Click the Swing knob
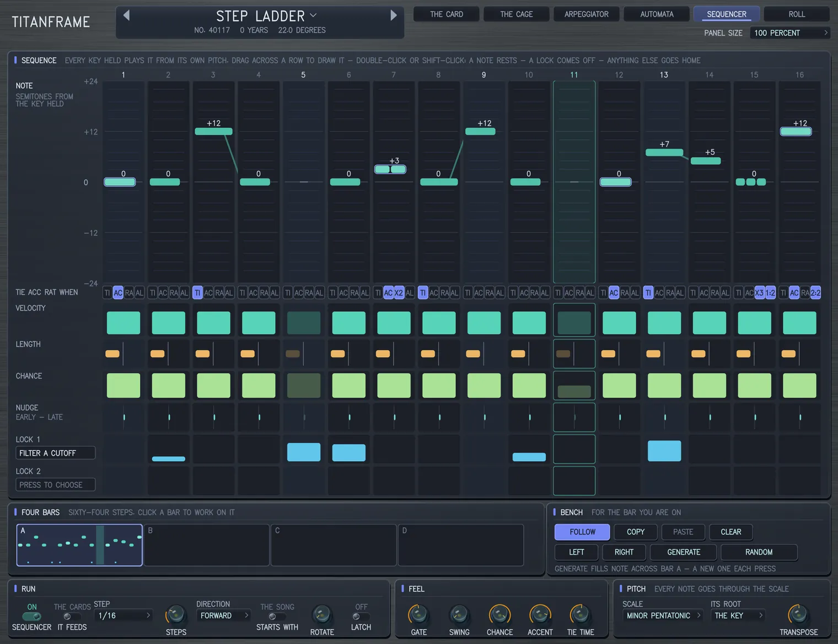This screenshot has height=644, width=838. (459, 614)
